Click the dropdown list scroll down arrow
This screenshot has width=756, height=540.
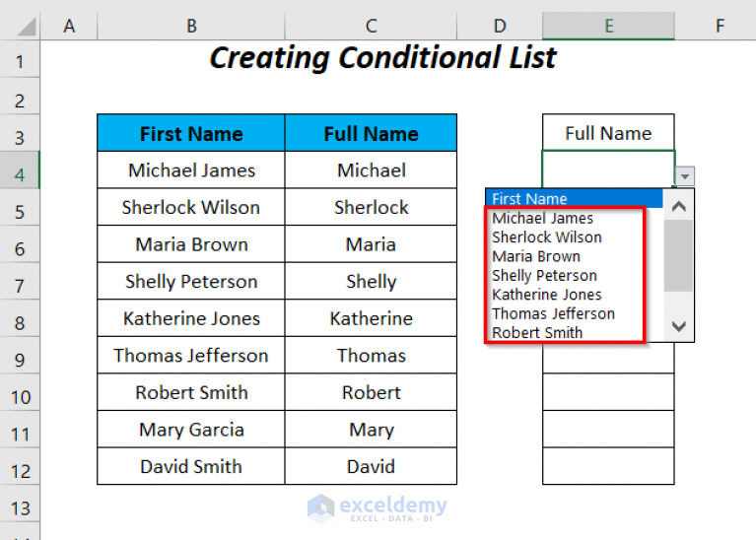679,327
